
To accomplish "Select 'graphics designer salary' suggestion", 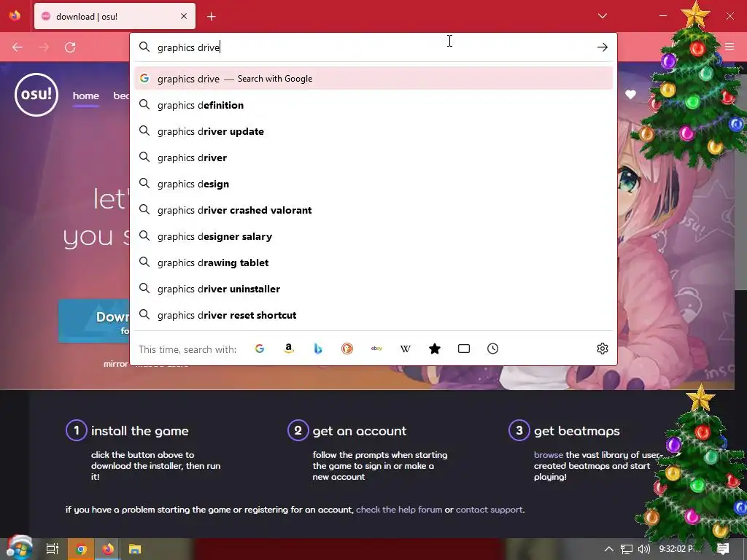I will (373, 236).
